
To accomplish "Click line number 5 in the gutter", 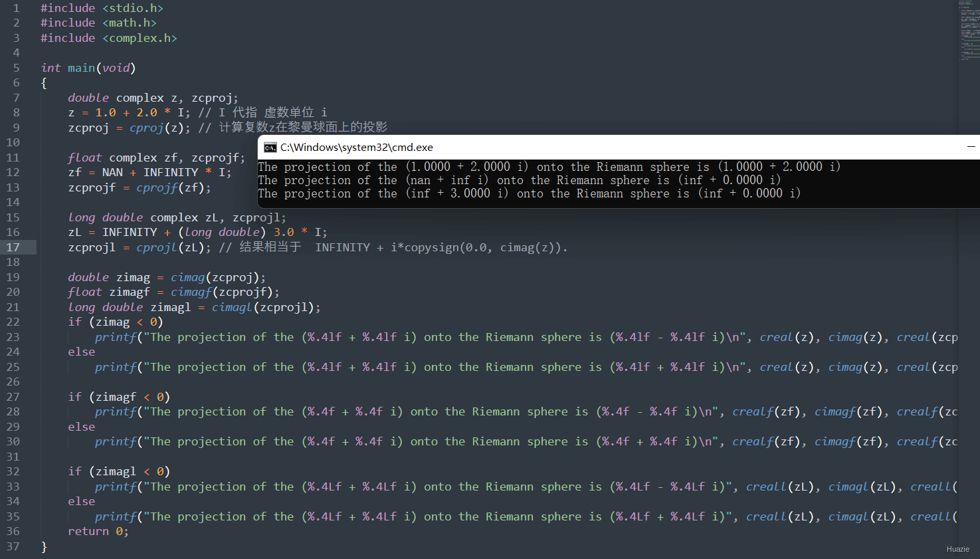I will [x=17, y=68].
